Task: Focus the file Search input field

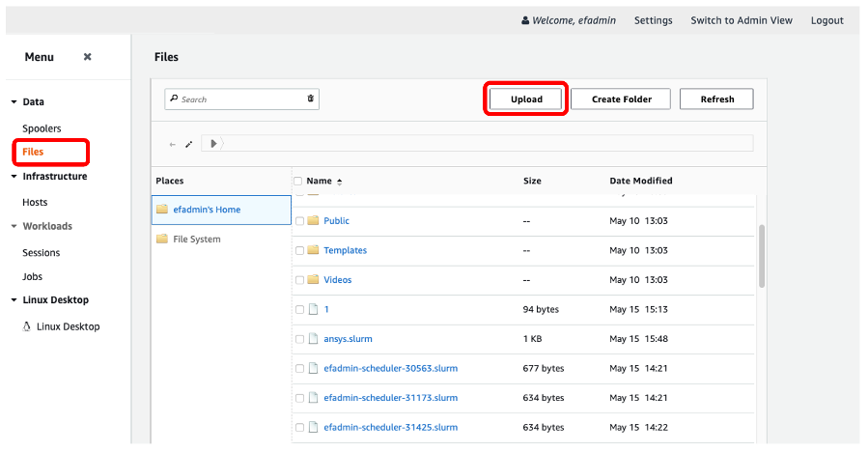Action: click(x=241, y=99)
